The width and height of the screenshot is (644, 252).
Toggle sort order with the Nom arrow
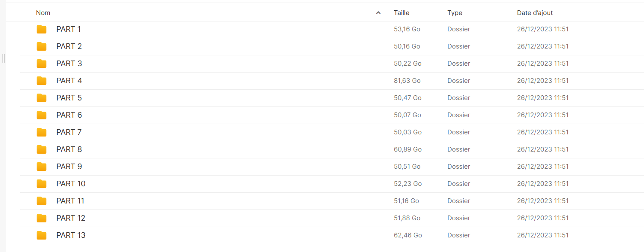point(378,13)
